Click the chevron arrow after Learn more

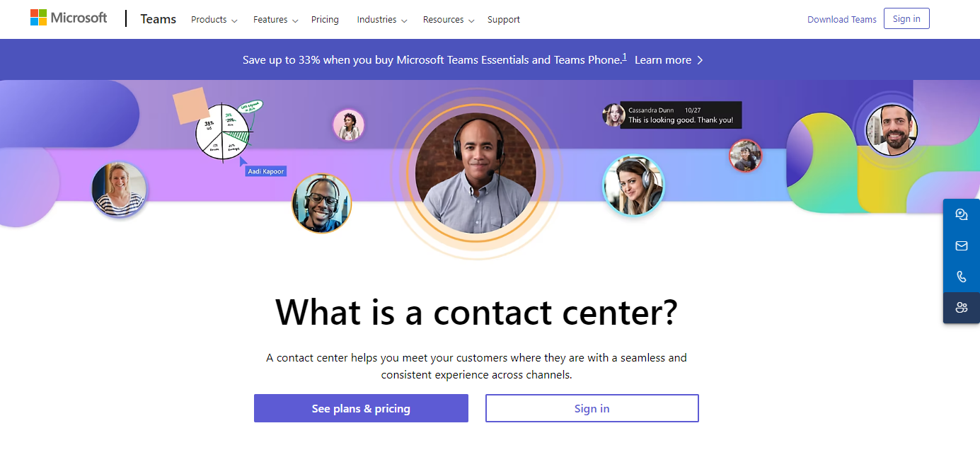pos(700,60)
